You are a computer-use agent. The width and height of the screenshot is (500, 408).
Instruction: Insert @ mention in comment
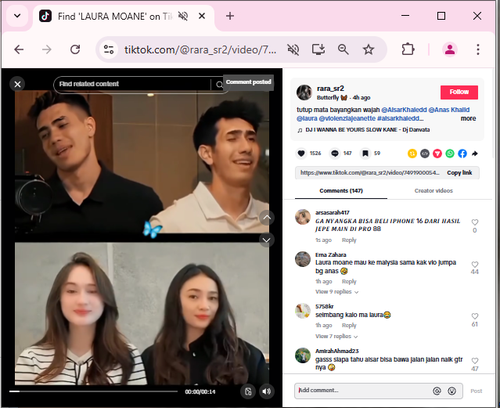[437, 391]
